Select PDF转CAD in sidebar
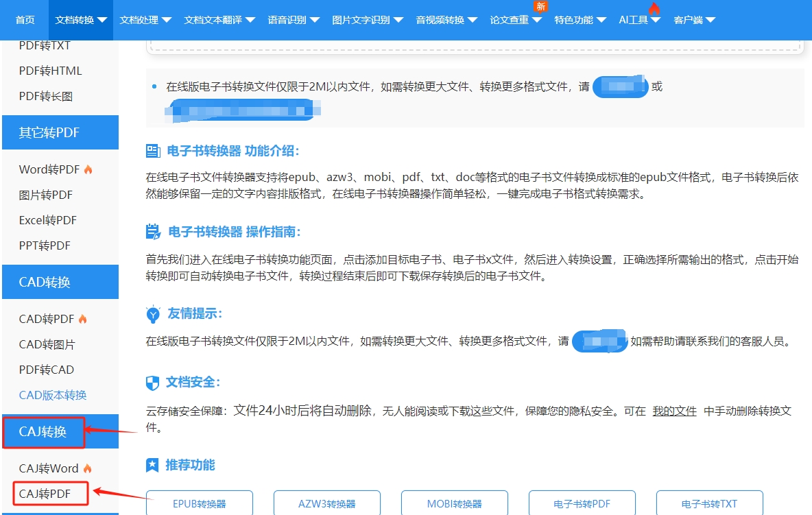The width and height of the screenshot is (812, 515). [x=47, y=370]
